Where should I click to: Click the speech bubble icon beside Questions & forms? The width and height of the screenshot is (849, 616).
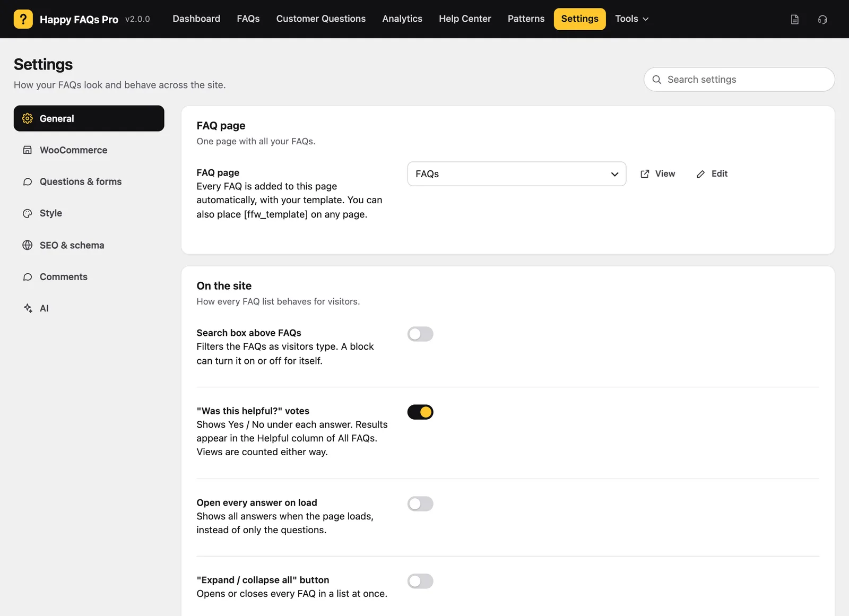(28, 182)
